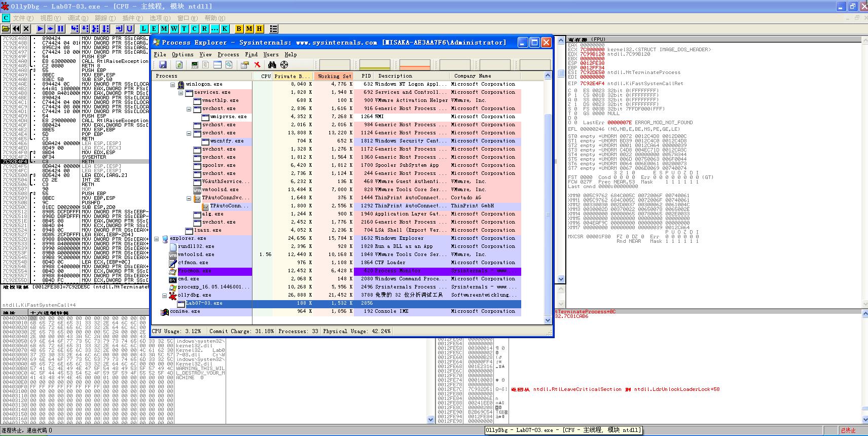Select the lsass.exe process row
Image resolution: width=868 pixels, height=436 pixels.
[337, 230]
